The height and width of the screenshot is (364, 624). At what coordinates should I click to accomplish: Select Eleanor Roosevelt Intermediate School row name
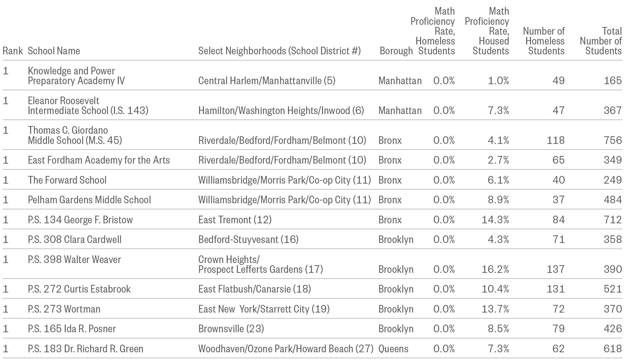click(88, 105)
